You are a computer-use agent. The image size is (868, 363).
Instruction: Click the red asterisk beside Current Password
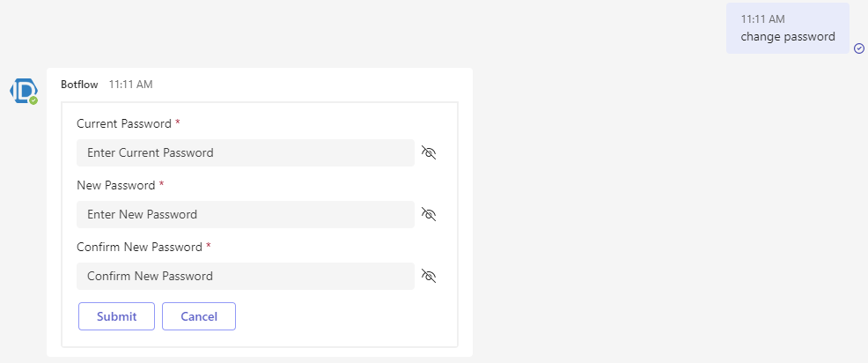click(178, 122)
